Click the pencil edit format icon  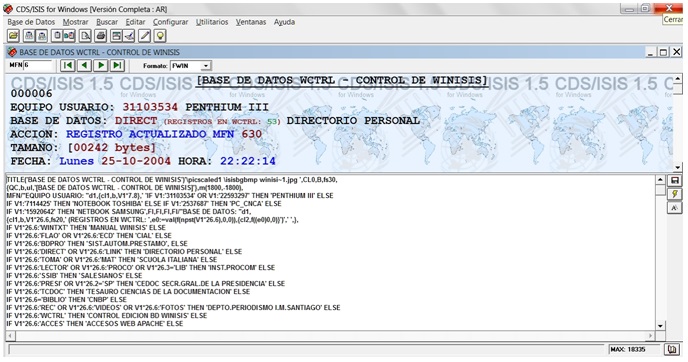pos(144,36)
